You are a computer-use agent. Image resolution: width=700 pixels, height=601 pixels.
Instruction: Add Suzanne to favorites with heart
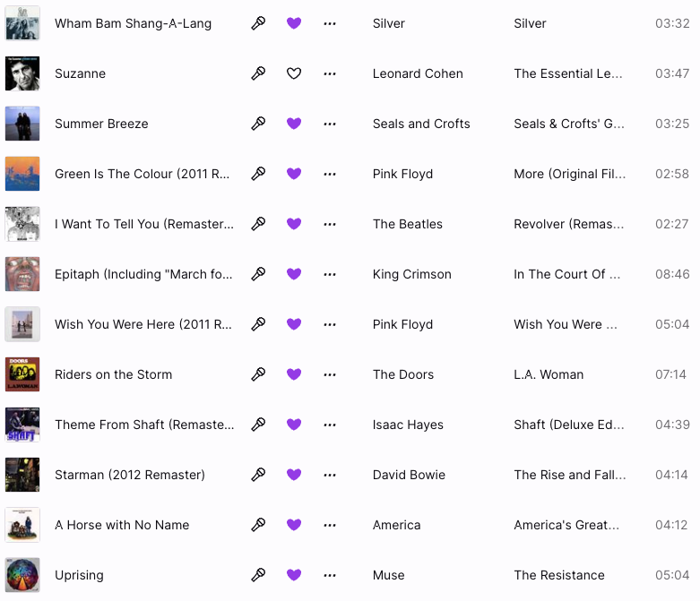coord(294,73)
